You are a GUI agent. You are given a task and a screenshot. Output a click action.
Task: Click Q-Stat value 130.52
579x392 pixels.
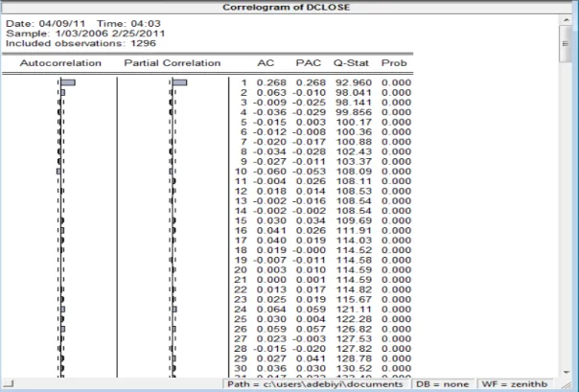(x=354, y=368)
